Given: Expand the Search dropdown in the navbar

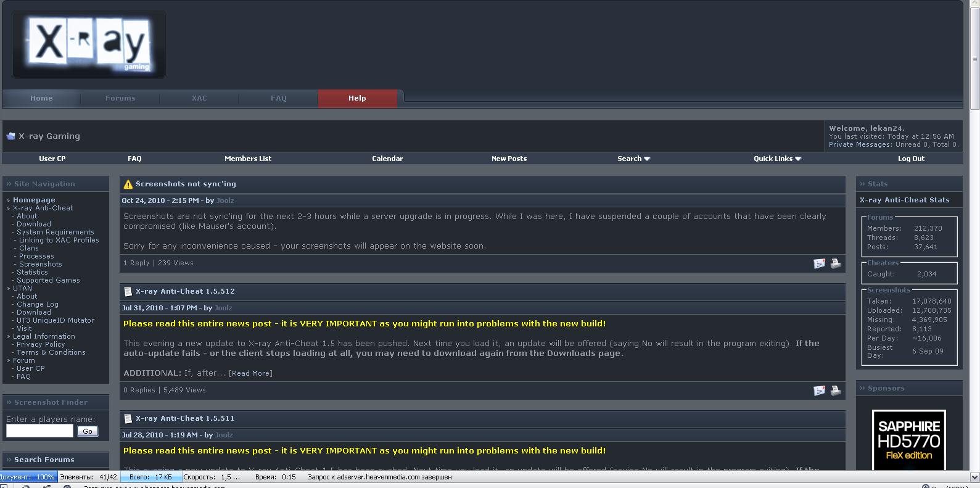Looking at the screenshot, I should click(633, 159).
